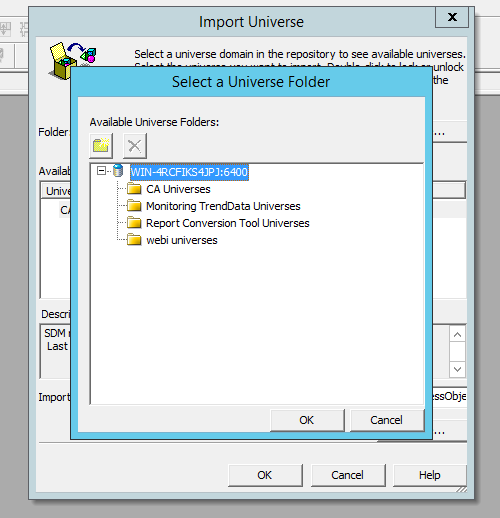The height and width of the screenshot is (518, 500).
Task: Click OK in Import Universe dialog
Action: [265, 475]
